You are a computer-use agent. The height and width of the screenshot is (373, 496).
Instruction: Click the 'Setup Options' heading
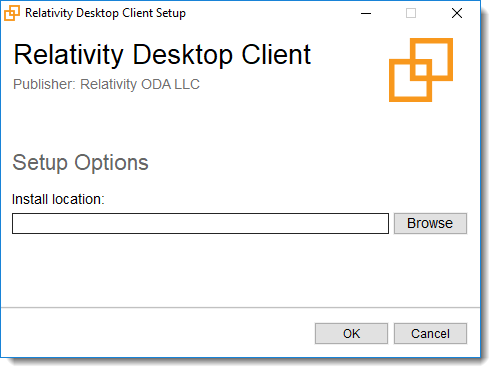[80, 163]
